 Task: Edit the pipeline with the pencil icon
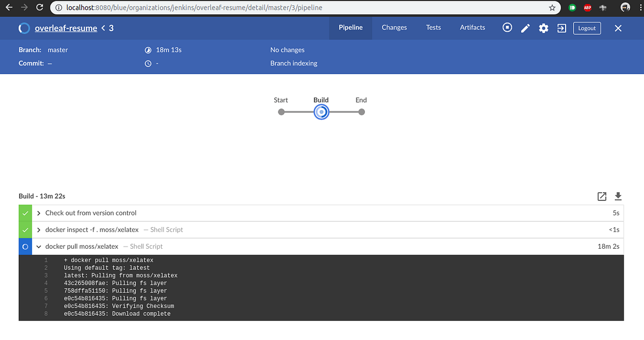(525, 28)
